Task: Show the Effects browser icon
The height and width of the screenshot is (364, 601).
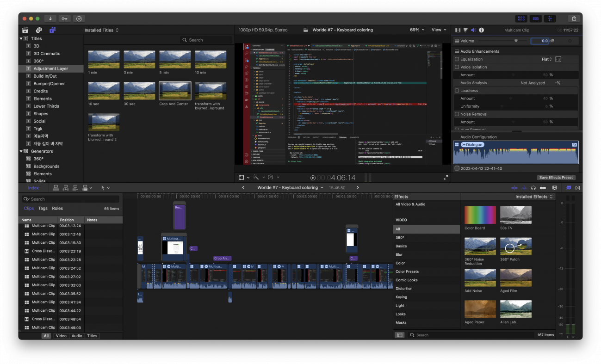Action: coord(569,188)
